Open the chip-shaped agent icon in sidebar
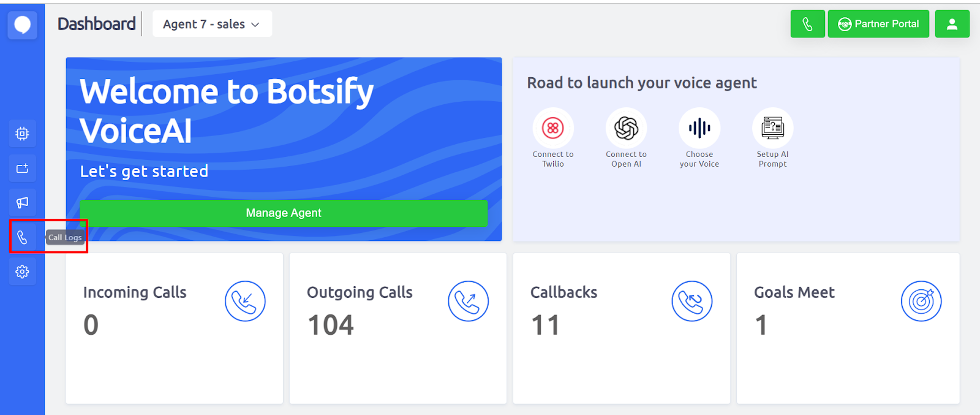 pos(22,134)
